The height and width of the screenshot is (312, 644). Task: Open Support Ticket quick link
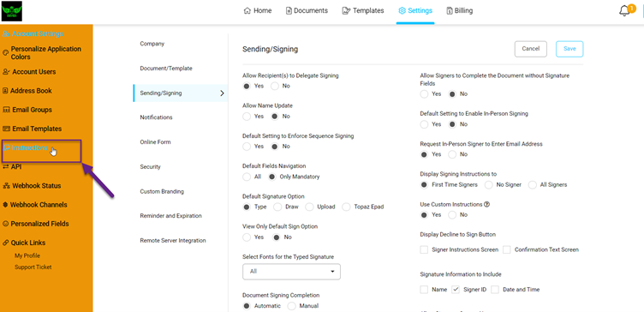(x=33, y=267)
